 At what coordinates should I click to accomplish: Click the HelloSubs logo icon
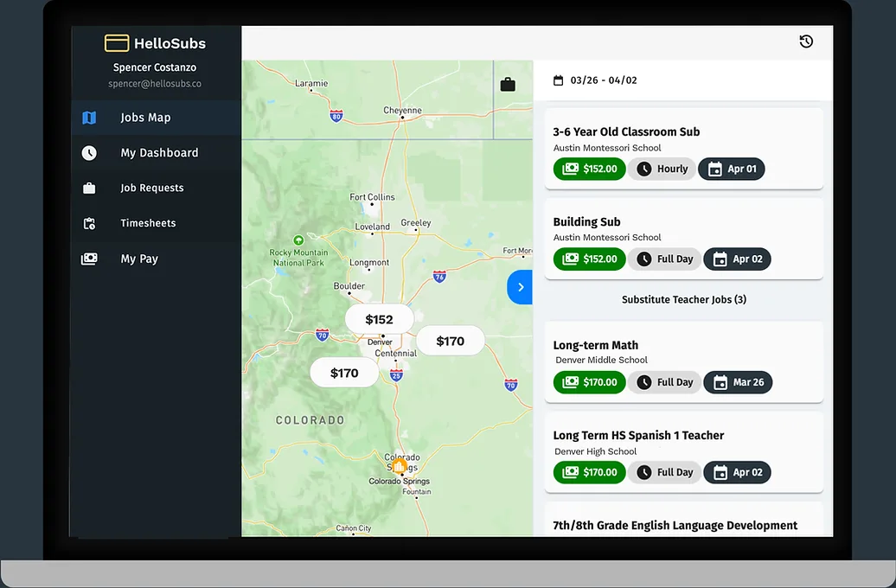(x=117, y=43)
